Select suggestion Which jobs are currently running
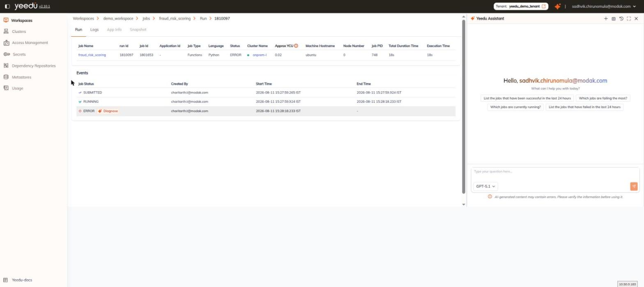 click(x=515, y=107)
